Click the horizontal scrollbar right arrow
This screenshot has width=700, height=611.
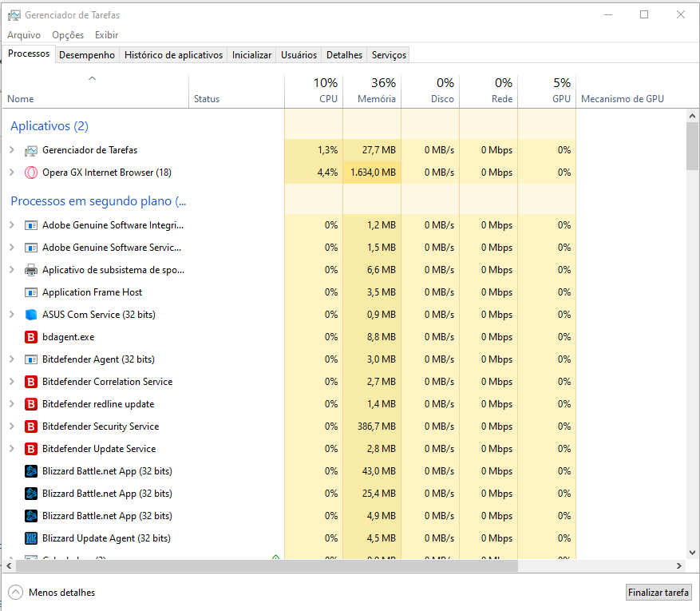point(679,566)
